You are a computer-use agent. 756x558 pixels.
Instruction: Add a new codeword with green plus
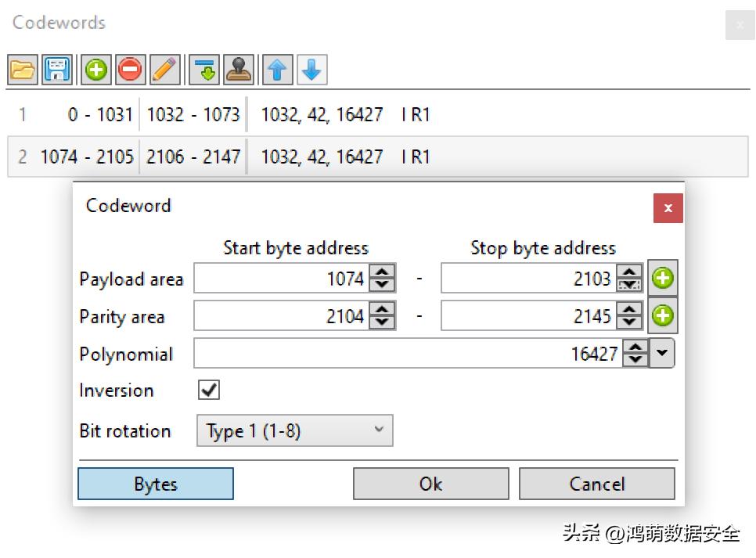pos(96,70)
